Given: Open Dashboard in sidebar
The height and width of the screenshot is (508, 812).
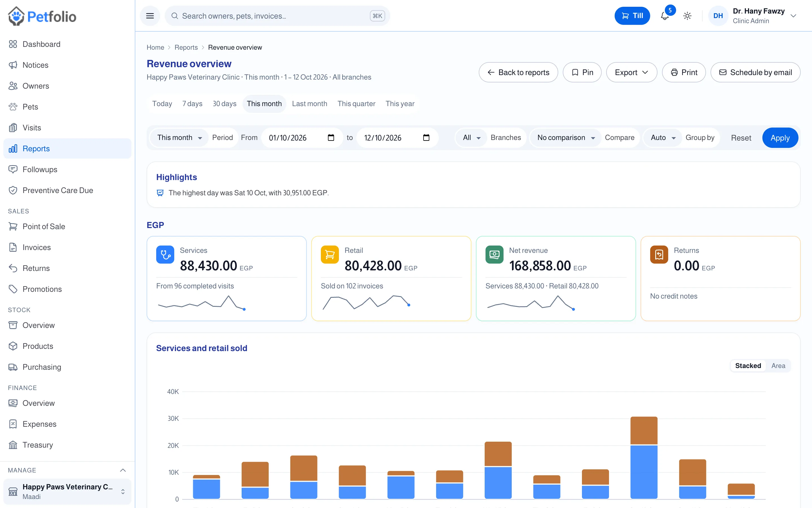Looking at the screenshot, I should pos(67,44).
